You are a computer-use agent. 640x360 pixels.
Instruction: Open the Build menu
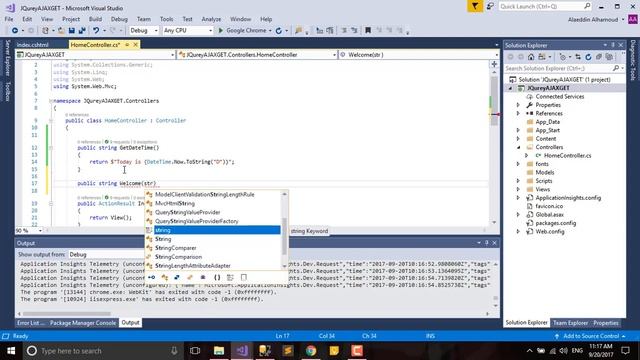click(x=95, y=19)
